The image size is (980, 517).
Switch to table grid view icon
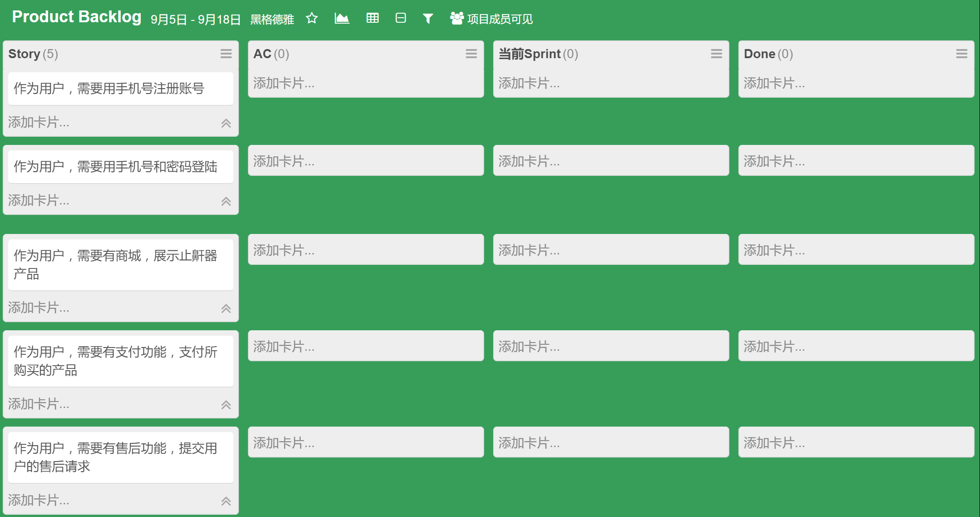point(372,18)
